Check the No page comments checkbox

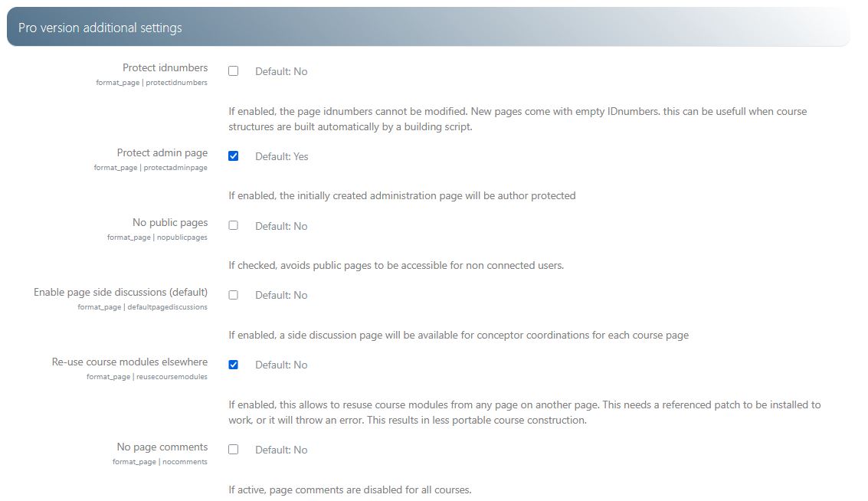pos(234,450)
